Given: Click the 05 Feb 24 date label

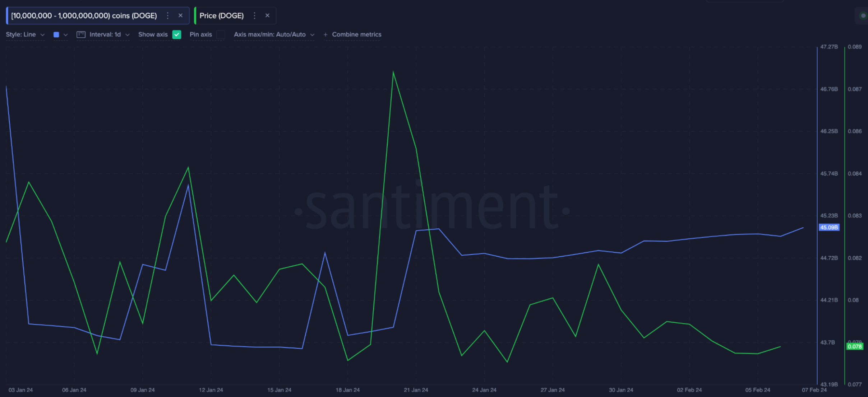Looking at the screenshot, I should (757, 390).
